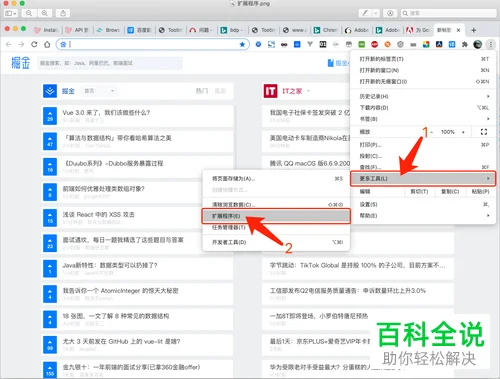Open Chrome's three-dot menu button

[x=491, y=44]
